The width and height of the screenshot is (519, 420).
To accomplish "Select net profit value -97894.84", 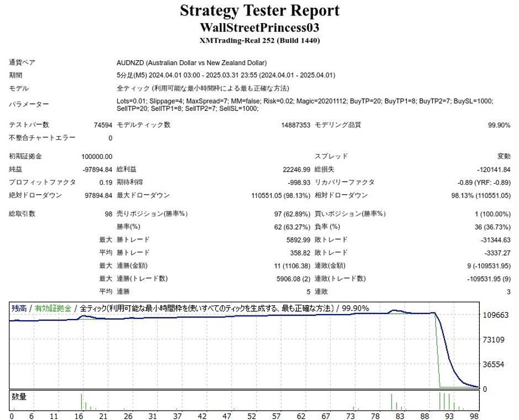I will 97,169.
